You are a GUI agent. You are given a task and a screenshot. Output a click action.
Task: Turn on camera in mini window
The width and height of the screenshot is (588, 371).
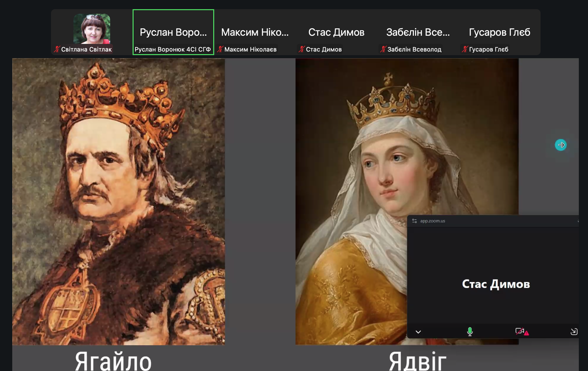point(520,331)
